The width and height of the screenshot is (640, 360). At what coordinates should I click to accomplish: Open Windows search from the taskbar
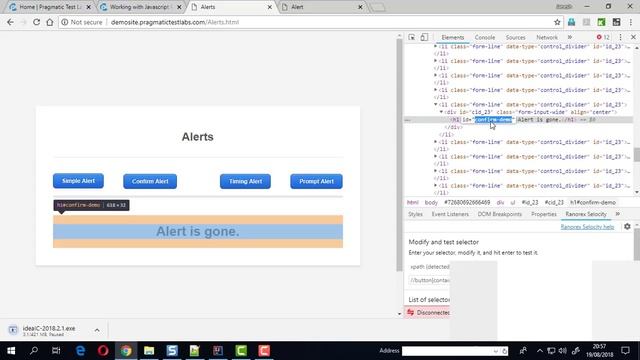coord(34,351)
